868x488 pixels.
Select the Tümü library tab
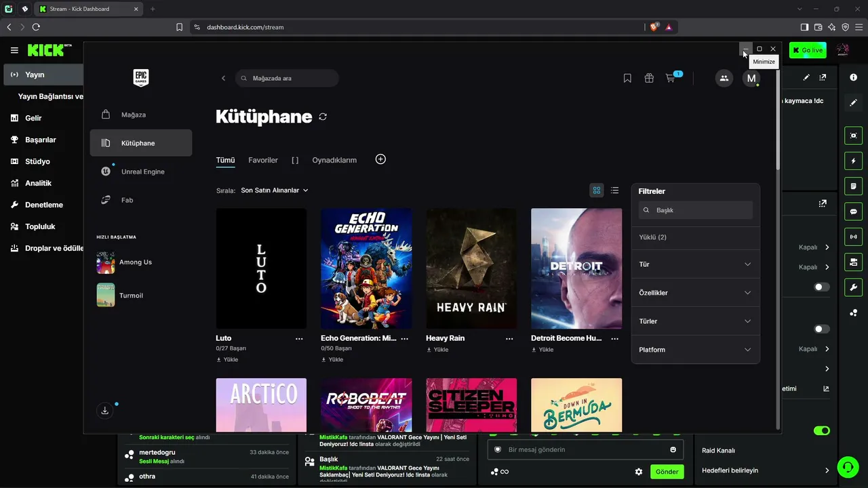[x=225, y=160]
